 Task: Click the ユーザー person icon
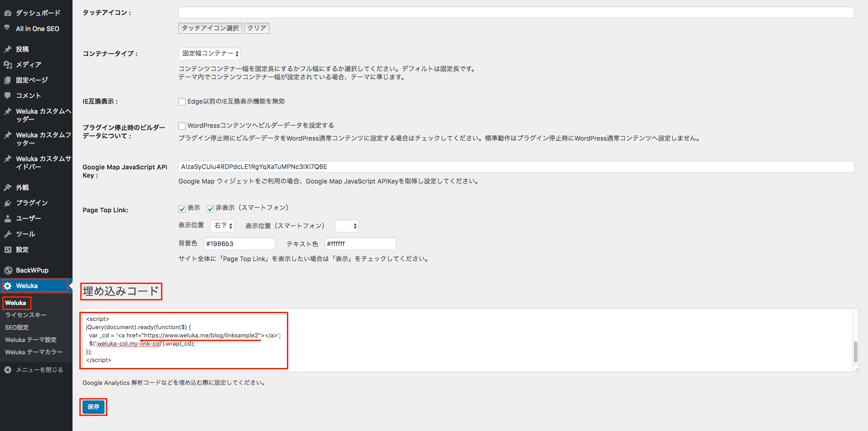(x=8, y=218)
